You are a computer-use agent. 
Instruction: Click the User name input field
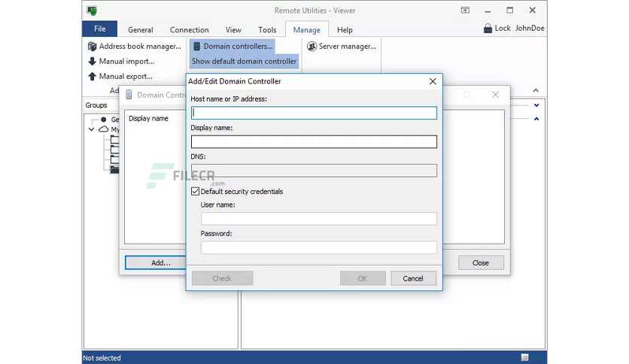tap(319, 219)
